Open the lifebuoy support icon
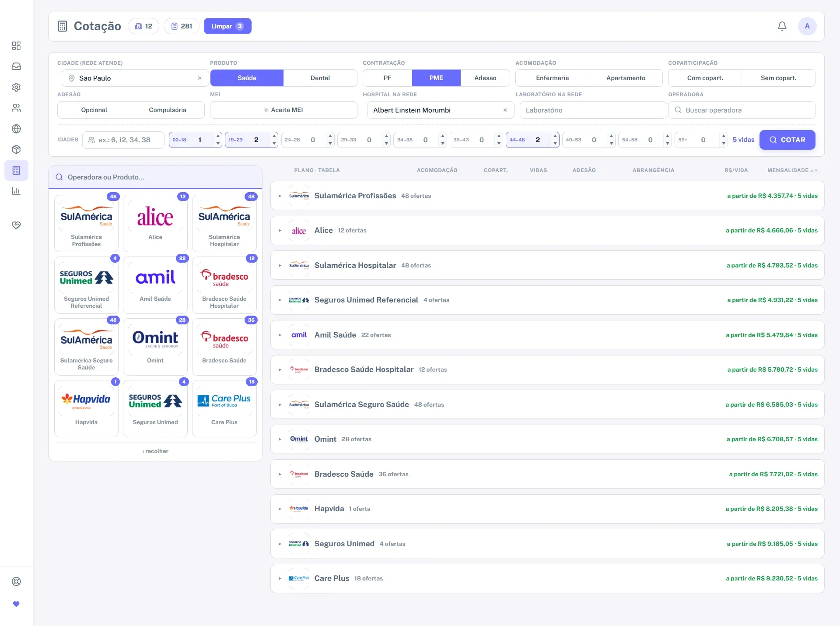 click(x=16, y=581)
